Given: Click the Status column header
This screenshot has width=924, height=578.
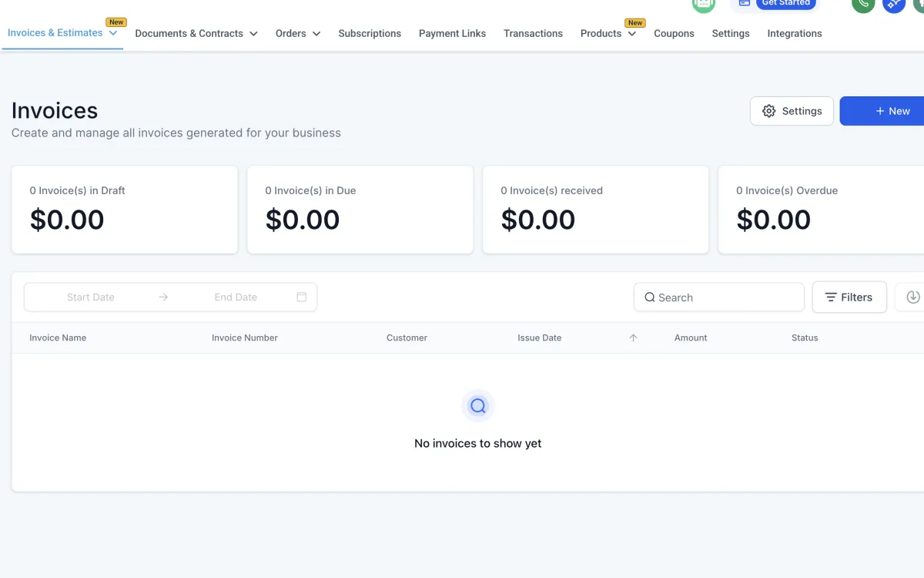Looking at the screenshot, I should [805, 338].
